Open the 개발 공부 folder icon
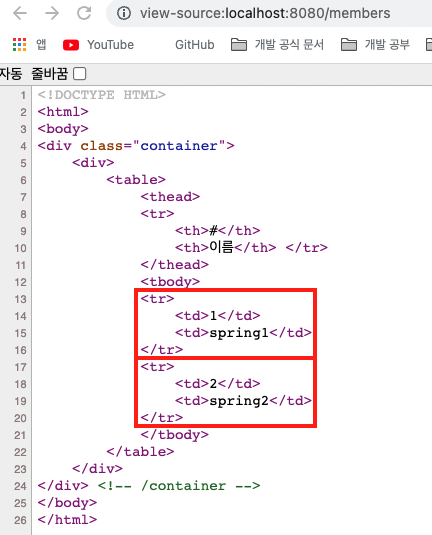Image resolution: width=432 pixels, height=535 pixels. click(349, 44)
